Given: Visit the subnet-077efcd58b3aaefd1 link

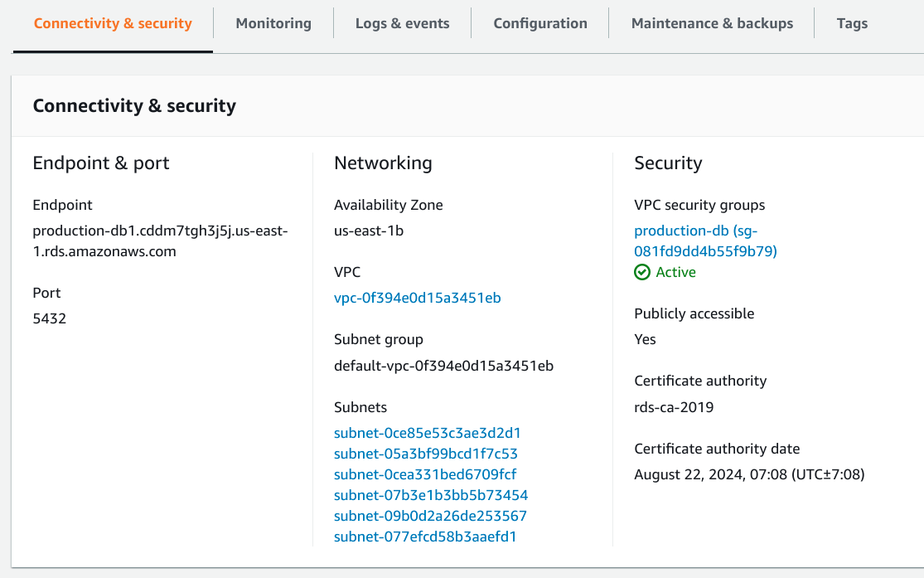Looking at the screenshot, I should (425, 537).
